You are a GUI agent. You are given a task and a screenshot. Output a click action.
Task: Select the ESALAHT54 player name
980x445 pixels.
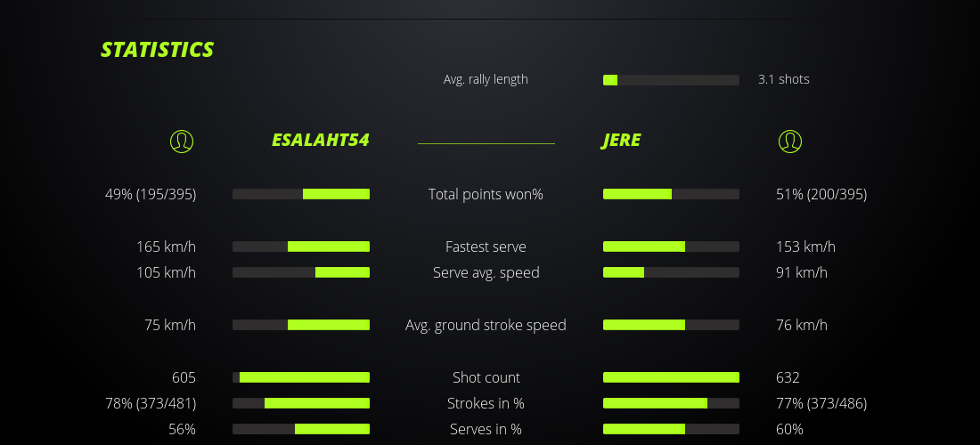(320, 141)
